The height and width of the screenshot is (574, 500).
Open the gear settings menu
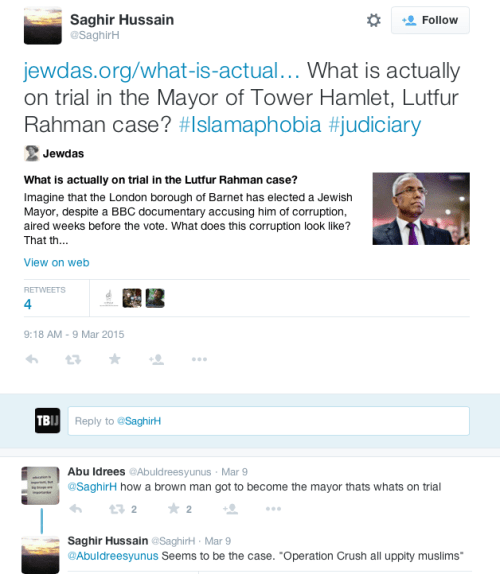coord(373,20)
